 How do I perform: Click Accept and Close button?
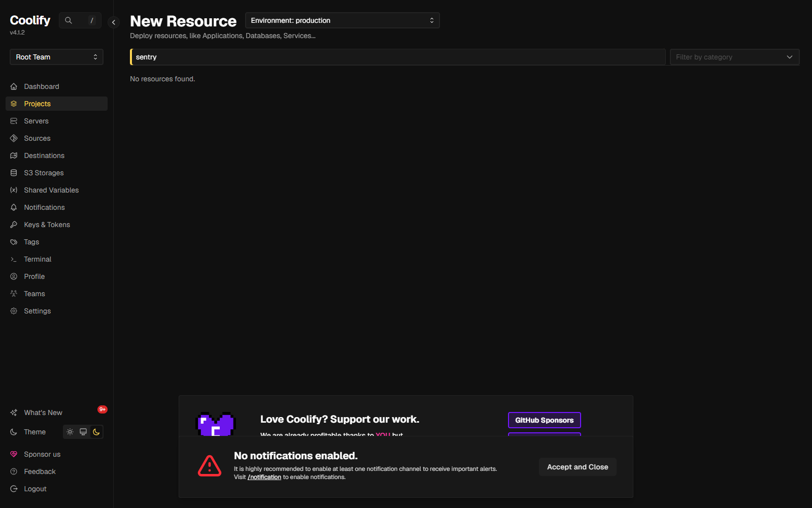(578, 467)
